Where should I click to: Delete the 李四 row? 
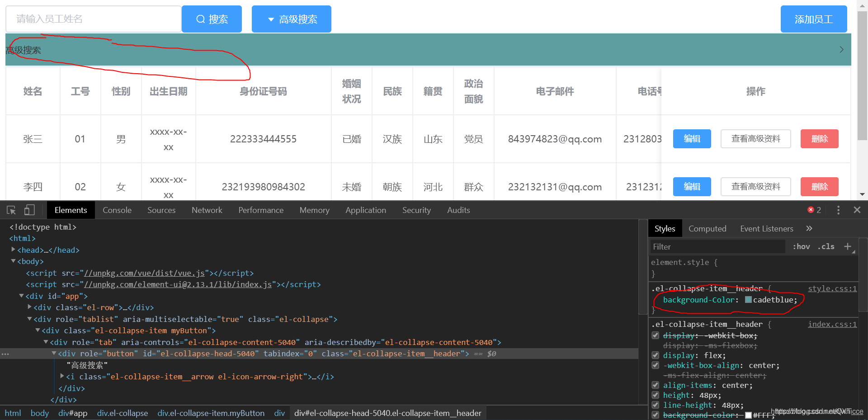coord(819,187)
